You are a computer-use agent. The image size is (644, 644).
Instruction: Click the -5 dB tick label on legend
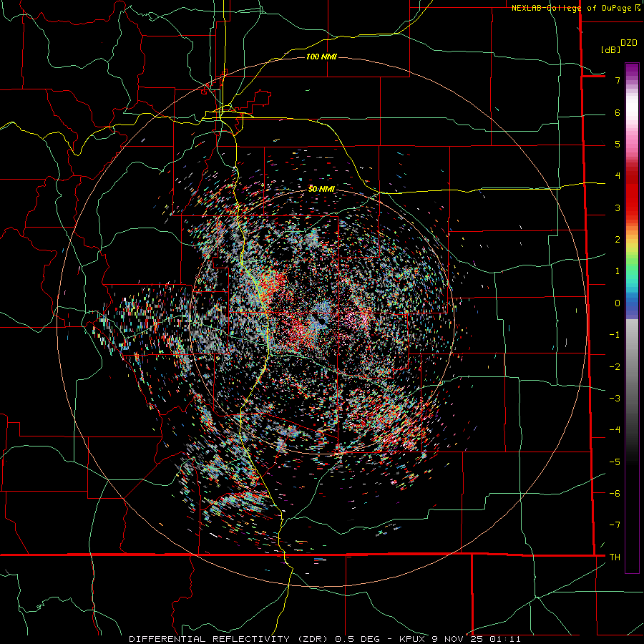coord(615,462)
